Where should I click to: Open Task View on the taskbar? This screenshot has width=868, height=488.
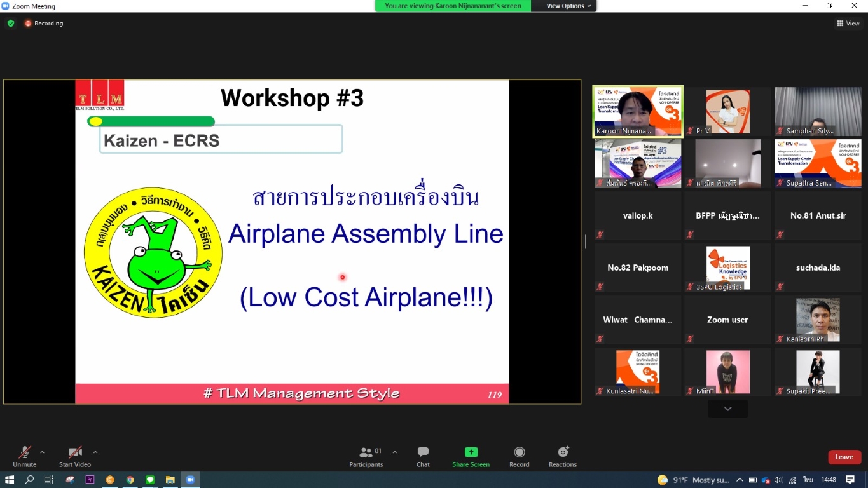(x=49, y=480)
